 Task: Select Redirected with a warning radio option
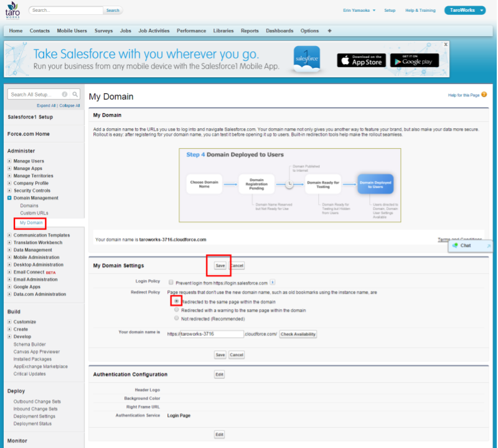click(x=177, y=310)
